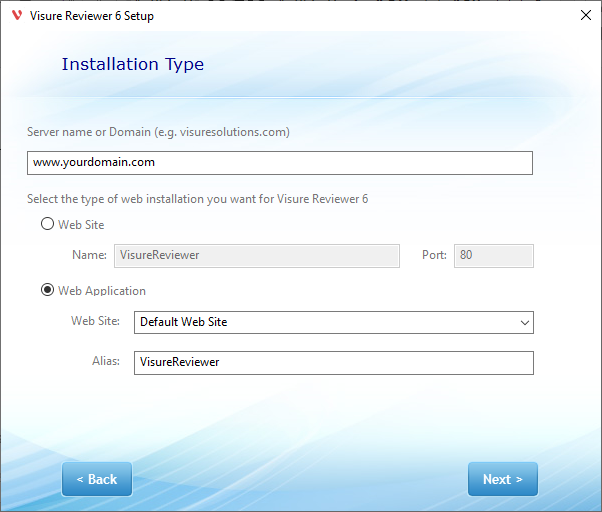Click the disabled Name field VisureReviewer
Viewport: 602px width, 512px height.
click(257, 256)
